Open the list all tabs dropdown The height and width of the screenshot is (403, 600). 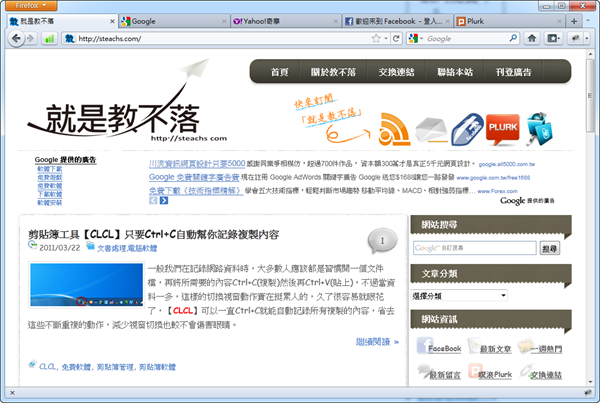click(x=588, y=21)
